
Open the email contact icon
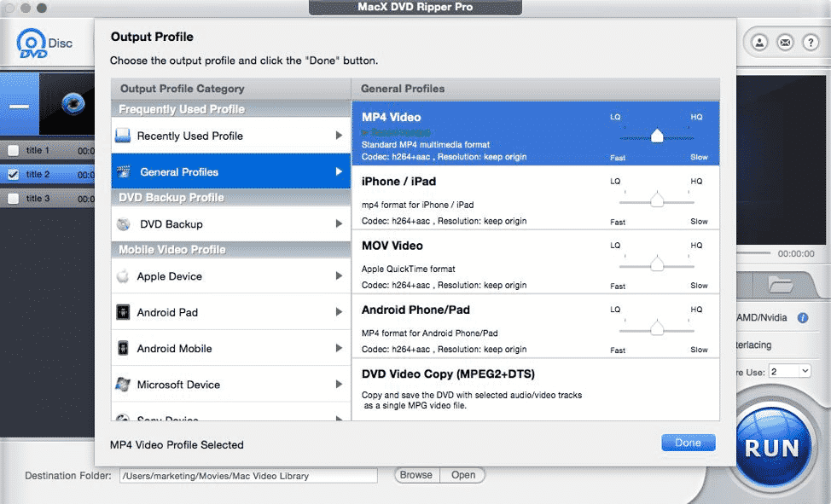pos(785,41)
